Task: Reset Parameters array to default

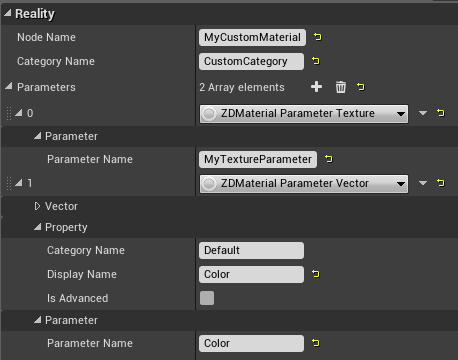Action: [361, 87]
